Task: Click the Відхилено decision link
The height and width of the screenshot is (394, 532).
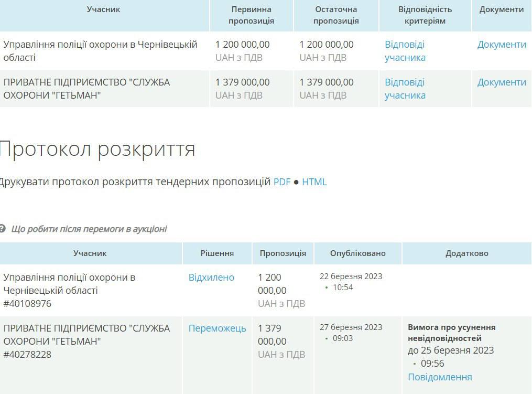Action: 211,278
